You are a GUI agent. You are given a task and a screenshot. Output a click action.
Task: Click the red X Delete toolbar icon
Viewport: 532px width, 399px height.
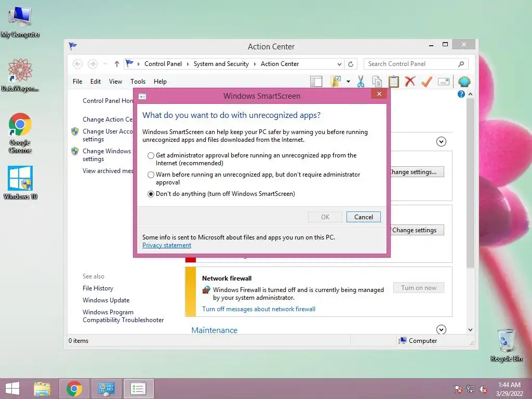click(410, 82)
